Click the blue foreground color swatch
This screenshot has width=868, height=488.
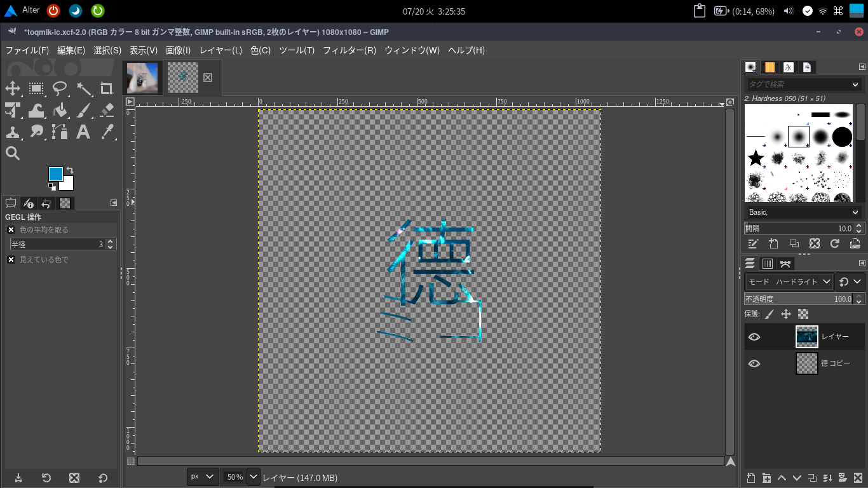pos(56,174)
